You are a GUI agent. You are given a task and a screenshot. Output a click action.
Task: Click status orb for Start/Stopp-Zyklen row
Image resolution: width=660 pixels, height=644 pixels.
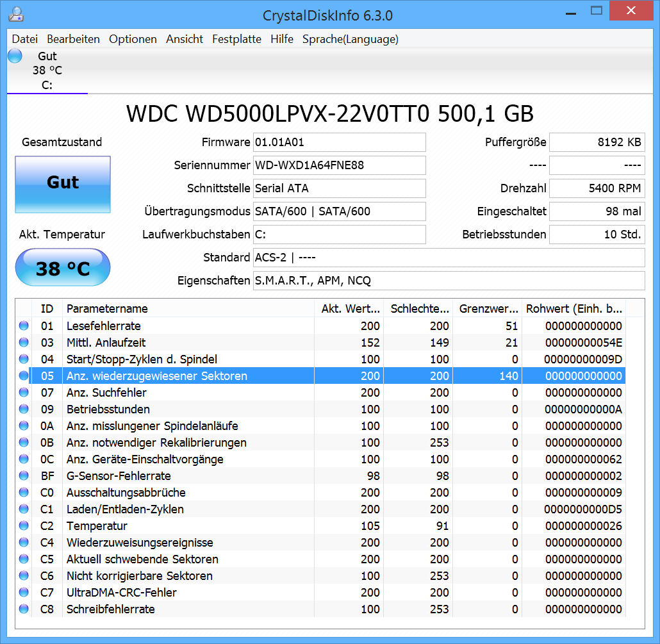24,359
